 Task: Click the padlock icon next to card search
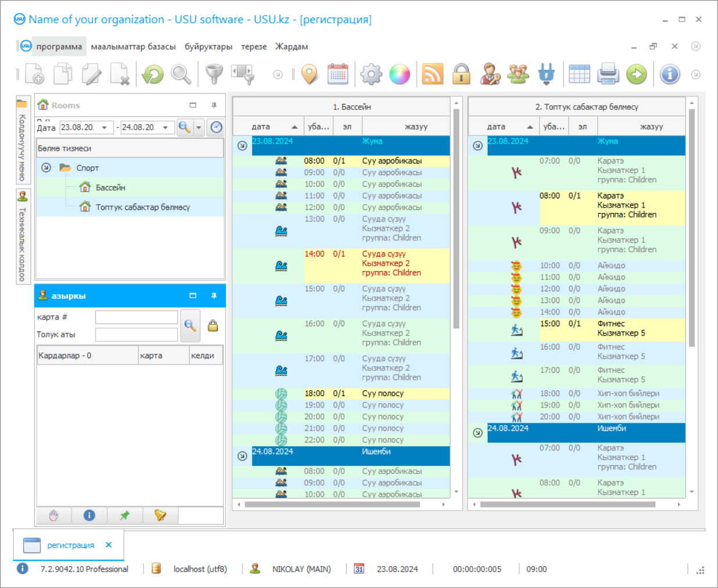coord(213,326)
